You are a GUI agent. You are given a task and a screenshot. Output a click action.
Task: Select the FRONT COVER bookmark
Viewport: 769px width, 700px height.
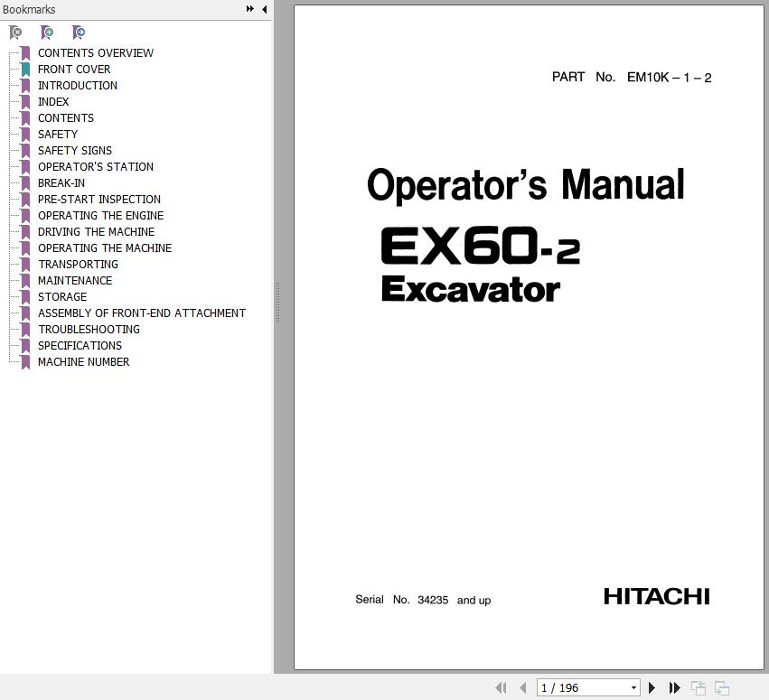tap(74, 70)
